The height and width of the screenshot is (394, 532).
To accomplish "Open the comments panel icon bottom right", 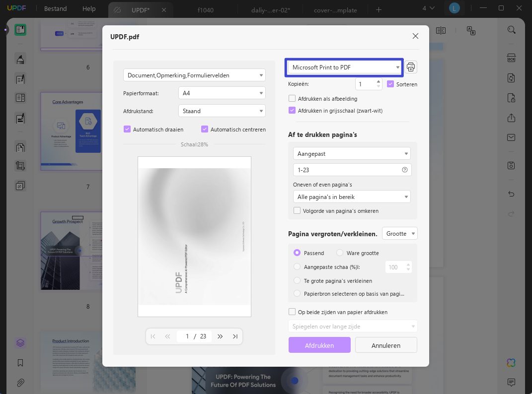I will [511, 383].
